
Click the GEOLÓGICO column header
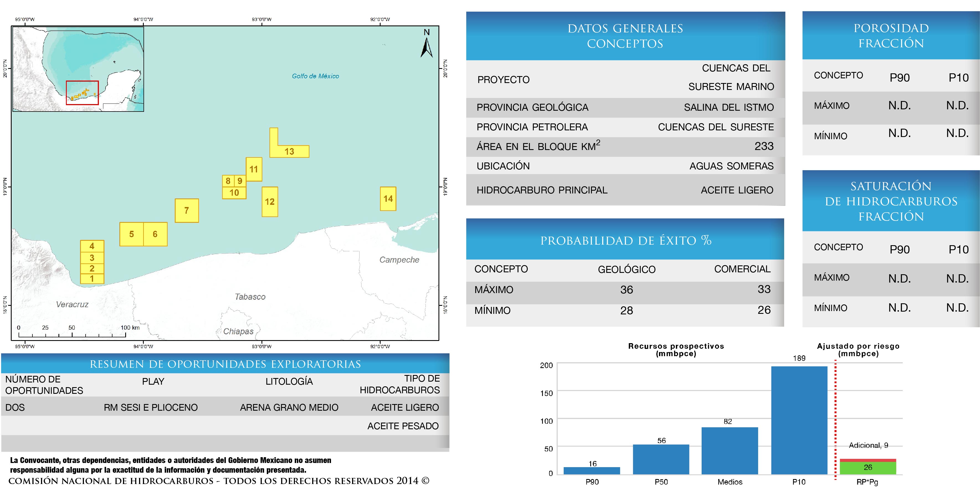[627, 269]
